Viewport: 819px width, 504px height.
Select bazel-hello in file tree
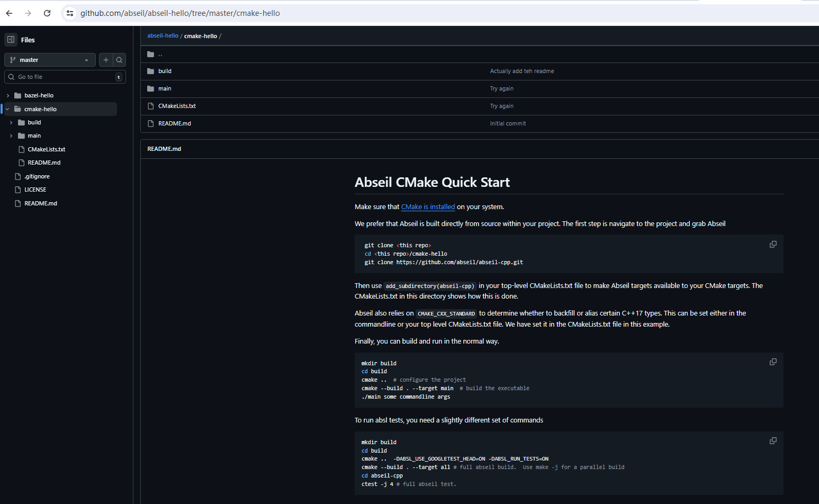39,96
